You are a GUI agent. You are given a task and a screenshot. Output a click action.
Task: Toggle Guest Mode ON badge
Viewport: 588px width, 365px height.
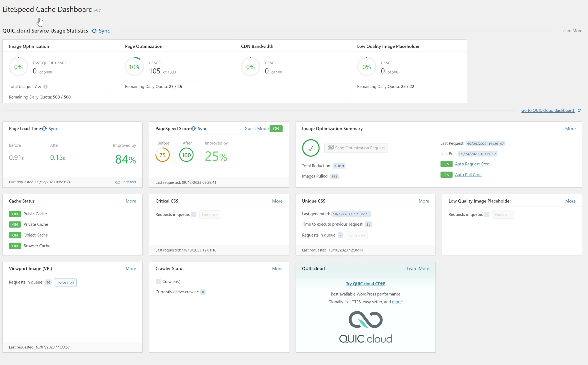276,129
